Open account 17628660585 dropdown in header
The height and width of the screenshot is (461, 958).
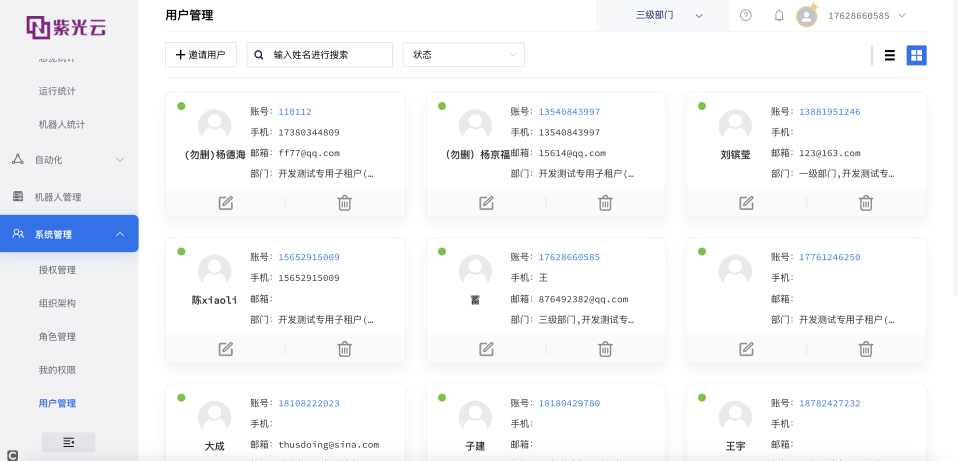[867, 16]
